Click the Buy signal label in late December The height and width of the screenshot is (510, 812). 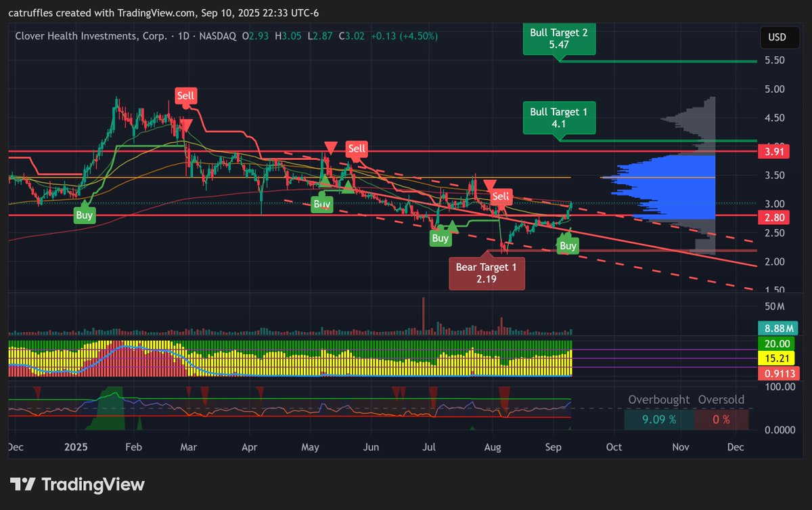pos(85,215)
